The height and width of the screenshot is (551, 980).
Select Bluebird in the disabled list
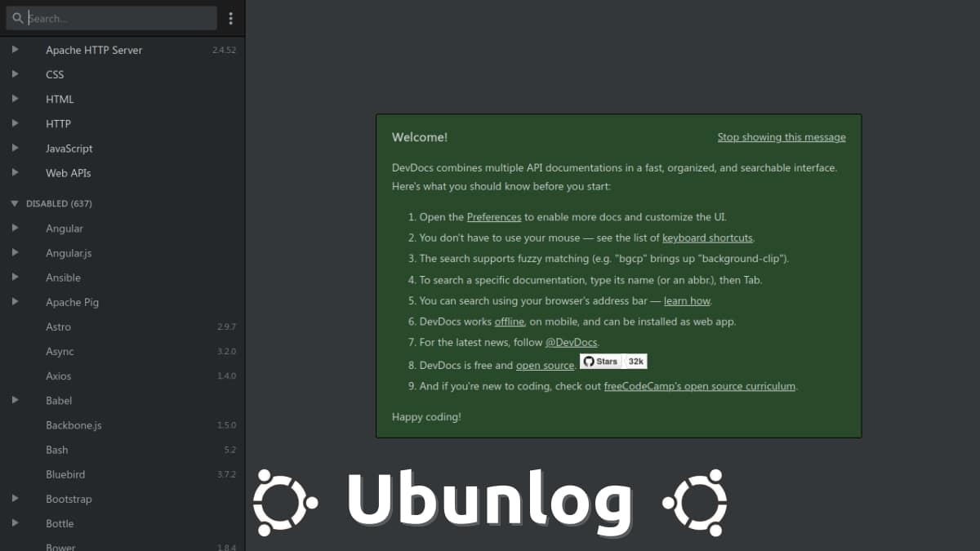coord(65,474)
